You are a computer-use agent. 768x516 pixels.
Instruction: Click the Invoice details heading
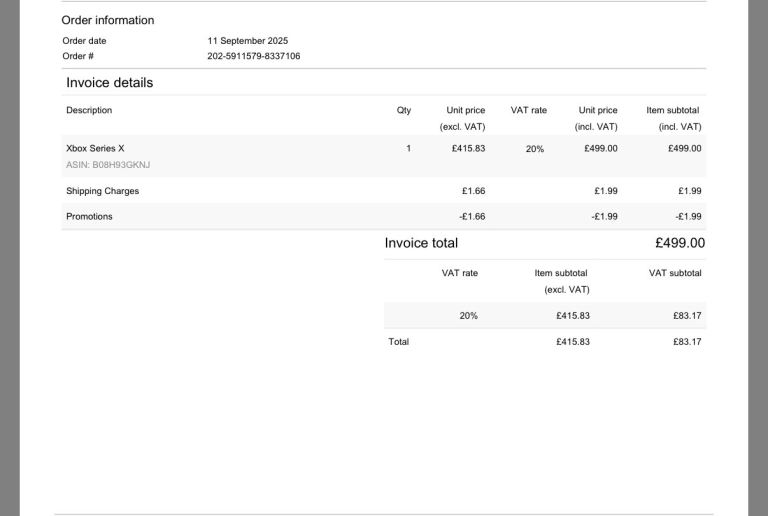pos(110,83)
